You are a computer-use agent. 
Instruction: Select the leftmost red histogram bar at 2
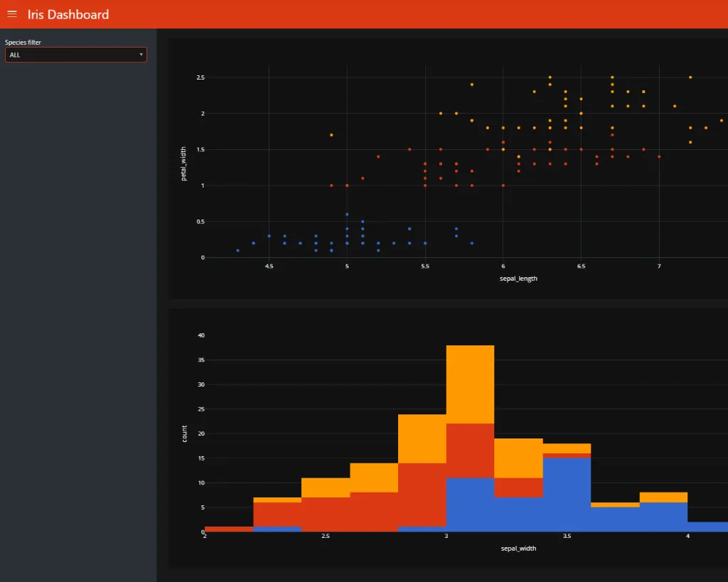pyautogui.click(x=228, y=529)
